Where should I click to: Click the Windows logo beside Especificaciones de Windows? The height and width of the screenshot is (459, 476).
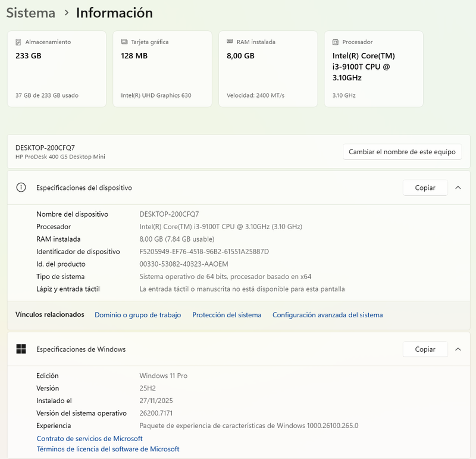click(x=21, y=349)
